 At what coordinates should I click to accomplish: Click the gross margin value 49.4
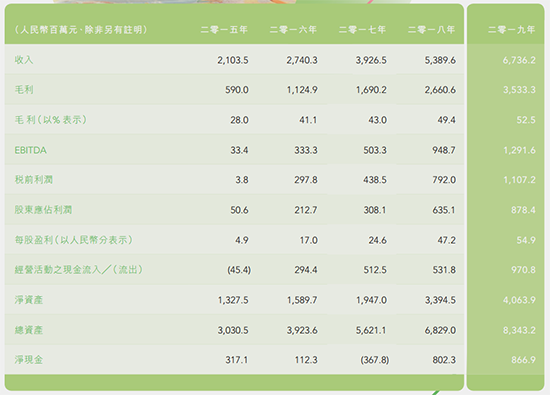[x=446, y=120]
